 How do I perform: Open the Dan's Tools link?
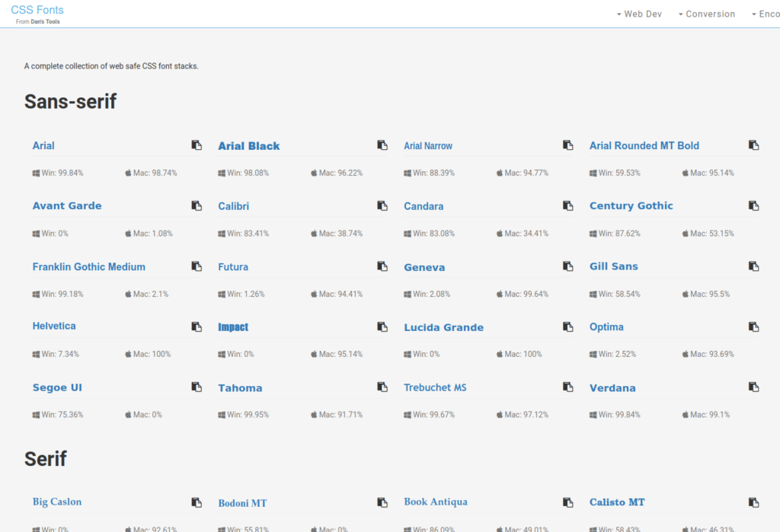pos(45,21)
